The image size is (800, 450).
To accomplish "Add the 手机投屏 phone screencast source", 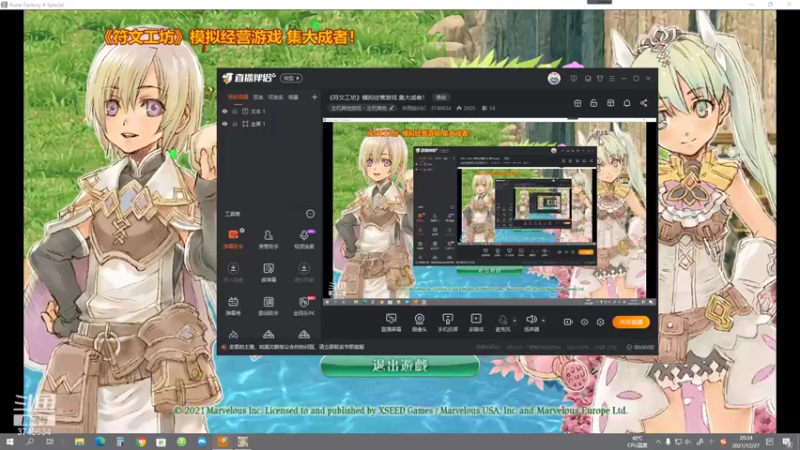I will pos(447,322).
